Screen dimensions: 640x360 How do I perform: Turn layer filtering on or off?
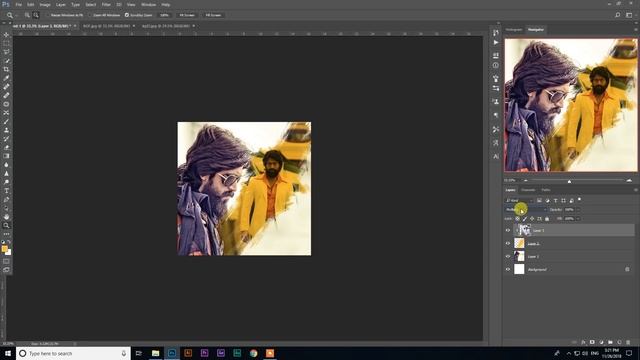tap(580, 200)
